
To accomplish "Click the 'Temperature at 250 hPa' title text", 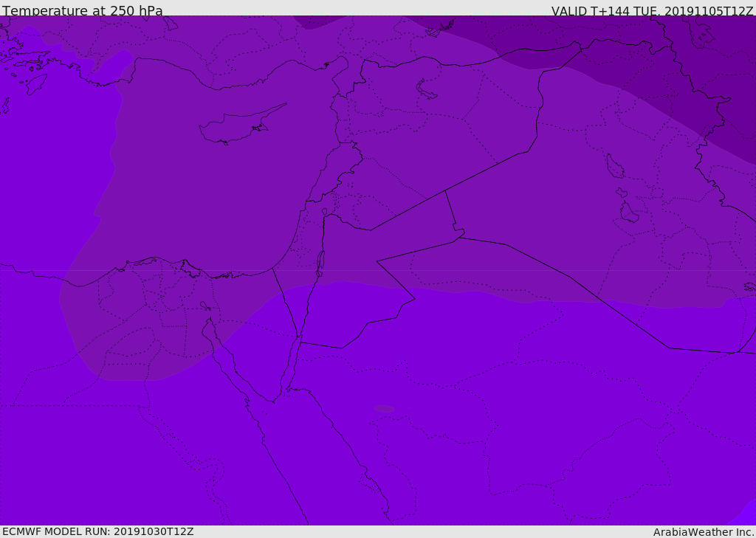I will (x=83, y=10).
